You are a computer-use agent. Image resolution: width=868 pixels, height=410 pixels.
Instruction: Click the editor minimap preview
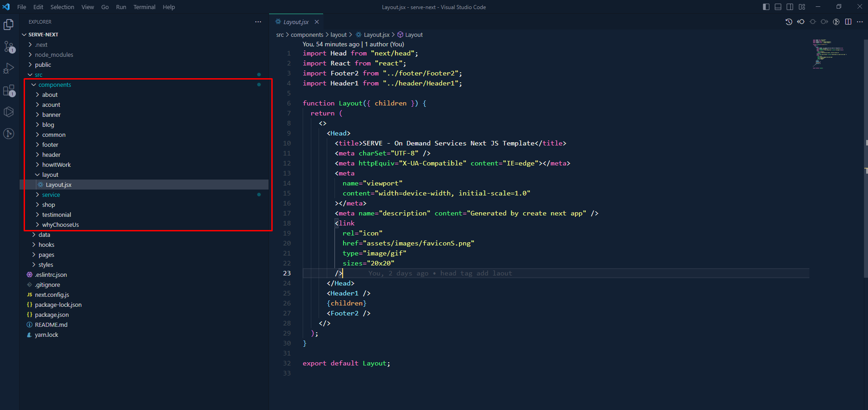click(x=830, y=54)
